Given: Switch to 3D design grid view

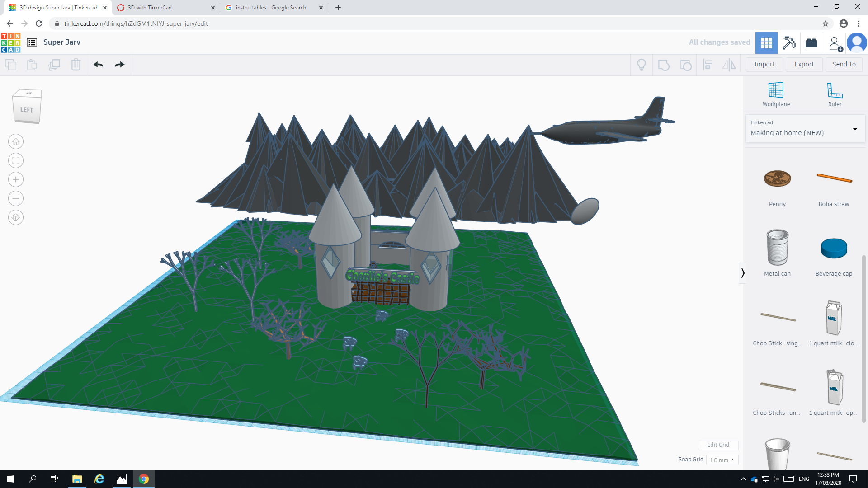Looking at the screenshot, I should [x=766, y=43].
